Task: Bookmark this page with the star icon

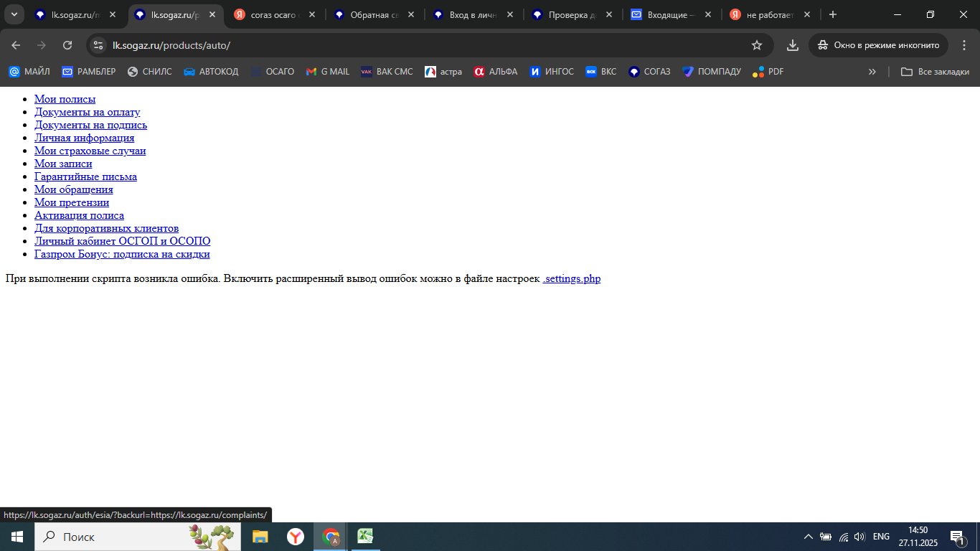Action: click(x=756, y=45)
